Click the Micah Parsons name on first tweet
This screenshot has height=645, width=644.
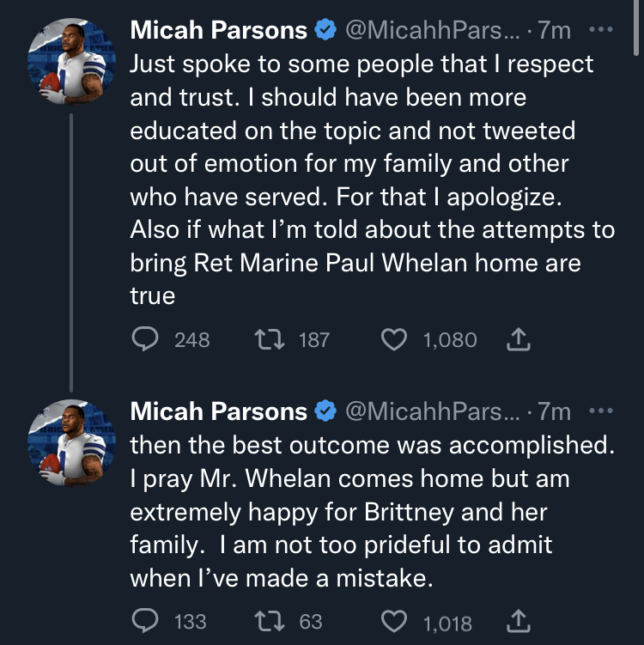(218, 30)
